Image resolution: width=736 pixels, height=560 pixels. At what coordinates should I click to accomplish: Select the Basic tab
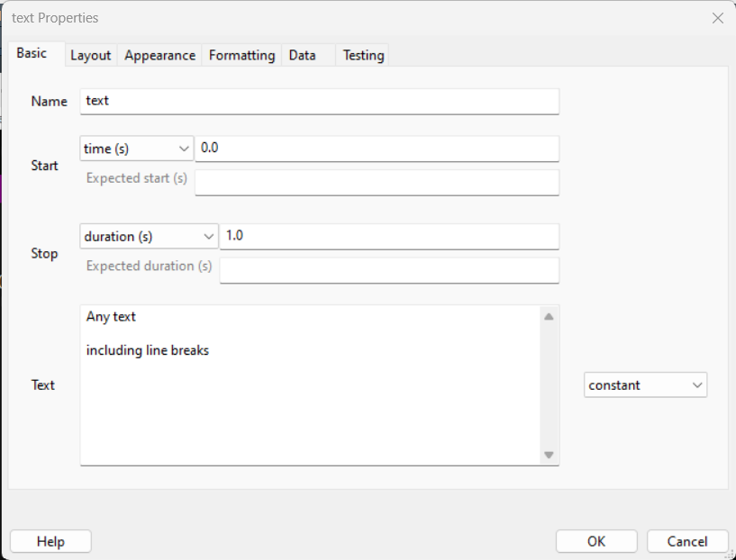coord(32,53)
